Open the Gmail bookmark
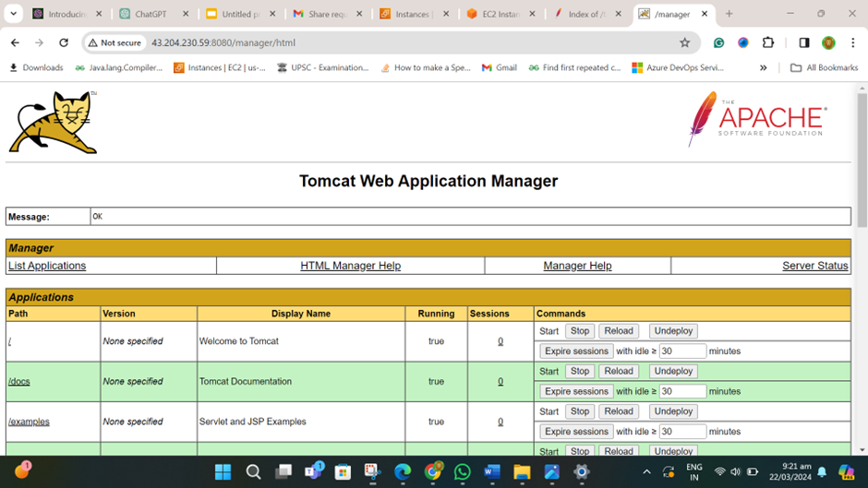 pos(500,67)
